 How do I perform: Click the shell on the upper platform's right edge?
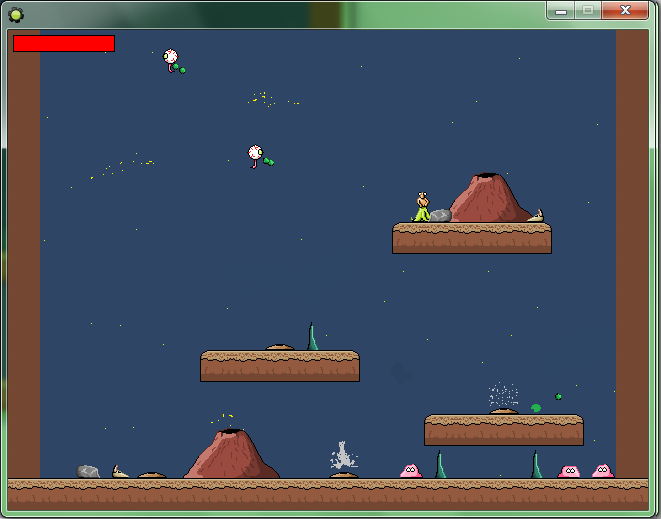coord(536,216)
